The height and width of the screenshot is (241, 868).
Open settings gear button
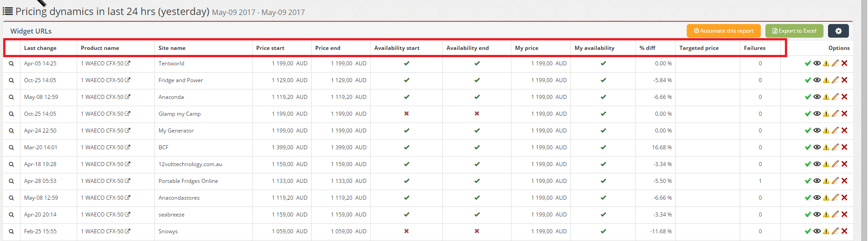click(838, 31)
